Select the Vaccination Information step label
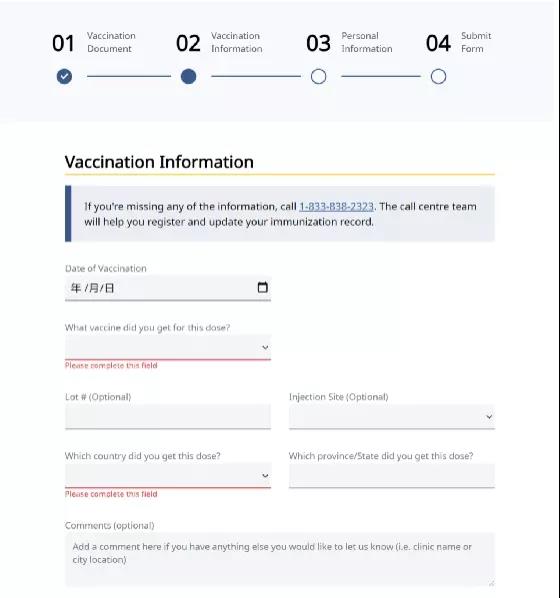Viewport: 560px width, 598px height. [x=237, y=42]
